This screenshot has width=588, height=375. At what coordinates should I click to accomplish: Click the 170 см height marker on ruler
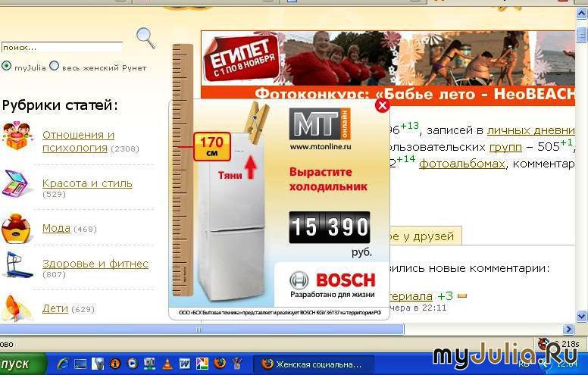point(211,146)
